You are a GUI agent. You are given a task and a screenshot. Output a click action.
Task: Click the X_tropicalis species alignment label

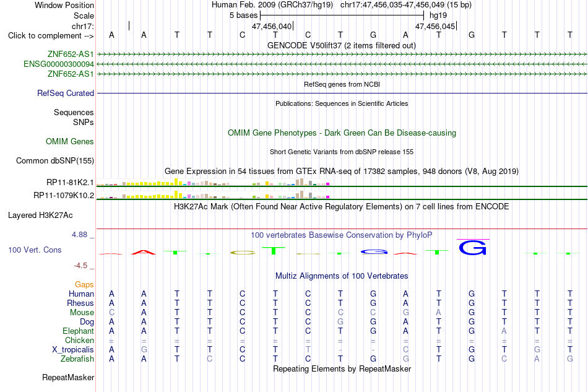[73, 350]
